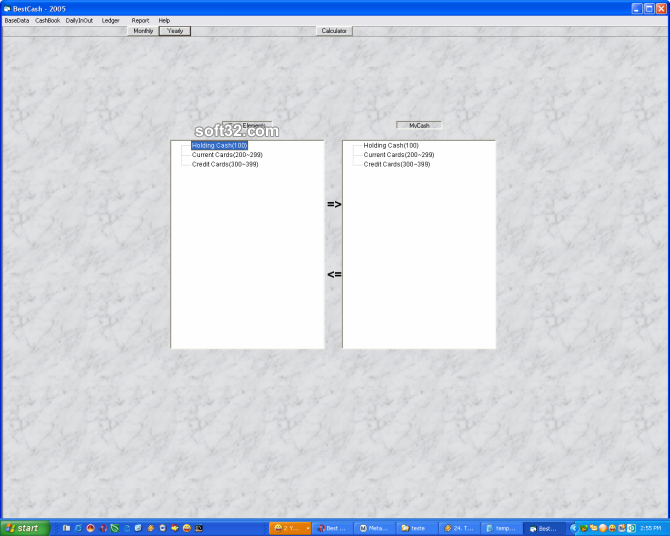Click the Yearly button
This screenshot has height=536, width=670.
tap(175, 31)
